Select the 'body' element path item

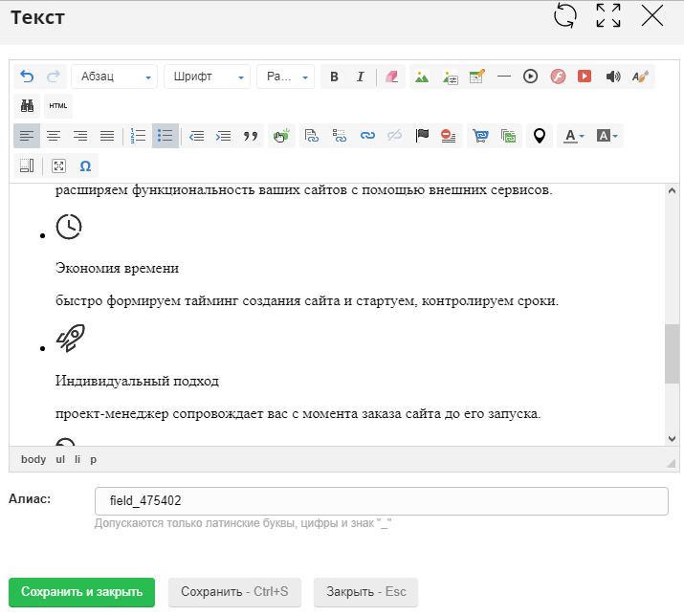pyautogui.click(x=33, y=459)
